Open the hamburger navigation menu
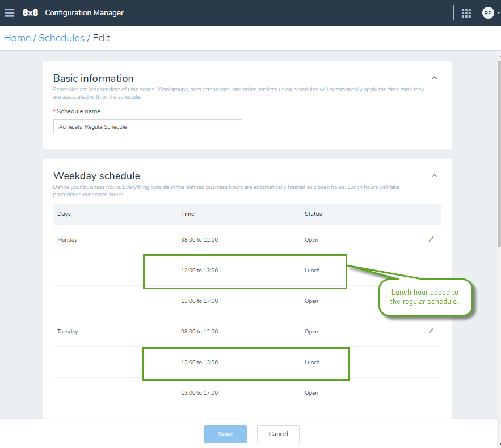 click(9, 13)
